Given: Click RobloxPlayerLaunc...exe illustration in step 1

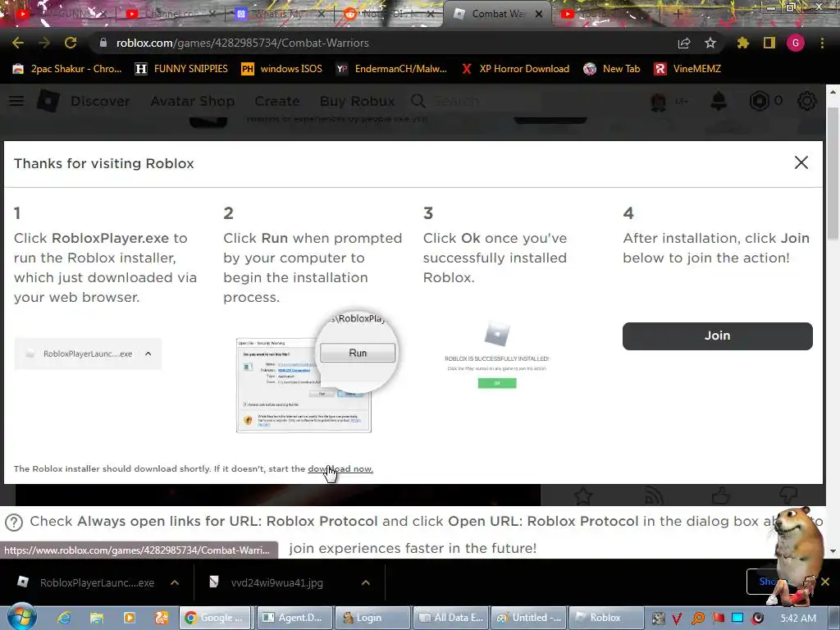Looking at the screenshot, I should tap(88, 354).
